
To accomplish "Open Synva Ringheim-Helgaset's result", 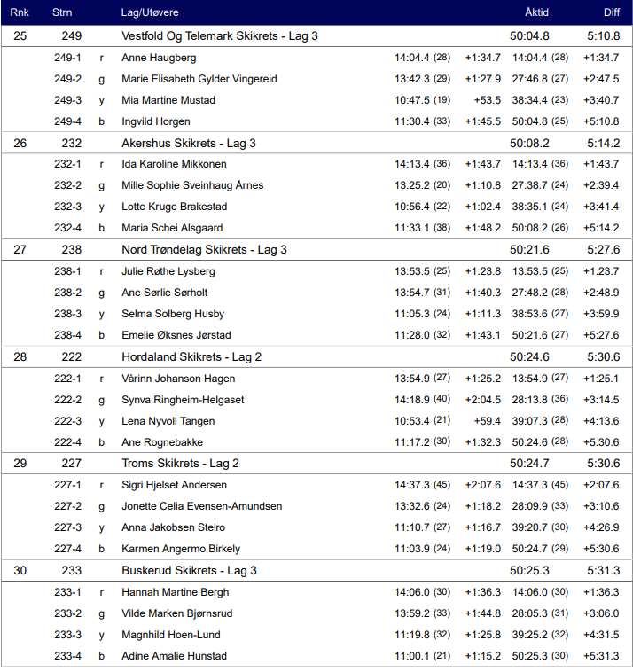I will click(x=183, y=400).
